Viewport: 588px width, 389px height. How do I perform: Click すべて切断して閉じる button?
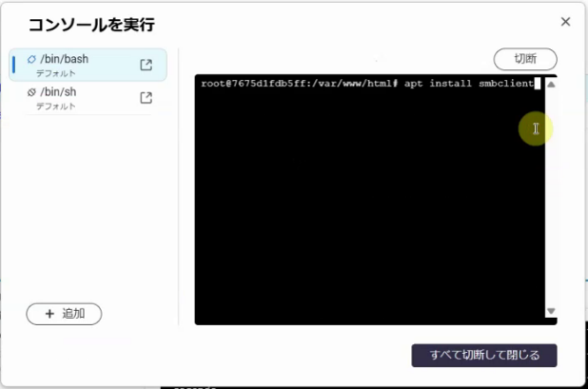point(484,355)
